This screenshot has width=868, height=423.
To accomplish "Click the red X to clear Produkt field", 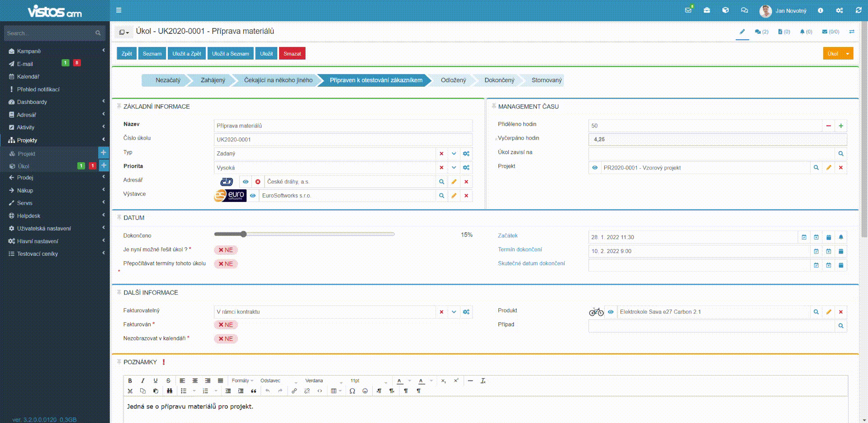I will pyautogui.click(x=841, y=312).
